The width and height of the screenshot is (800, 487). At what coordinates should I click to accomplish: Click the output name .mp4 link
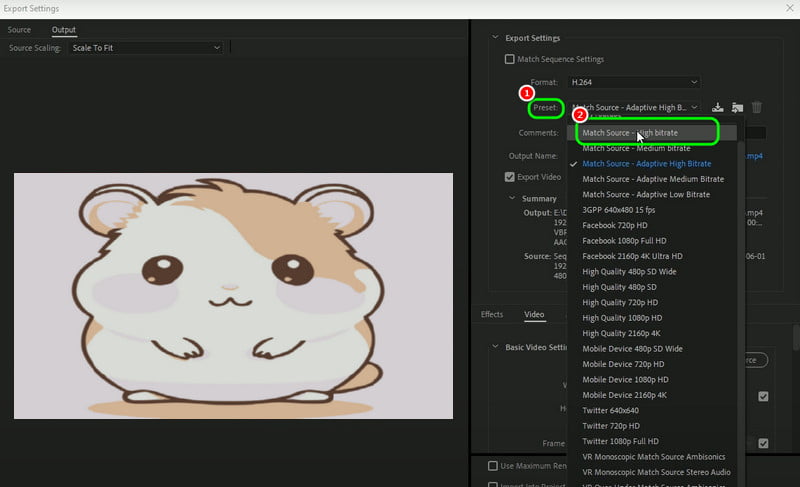pyautogui.click(x=755, y=156)
